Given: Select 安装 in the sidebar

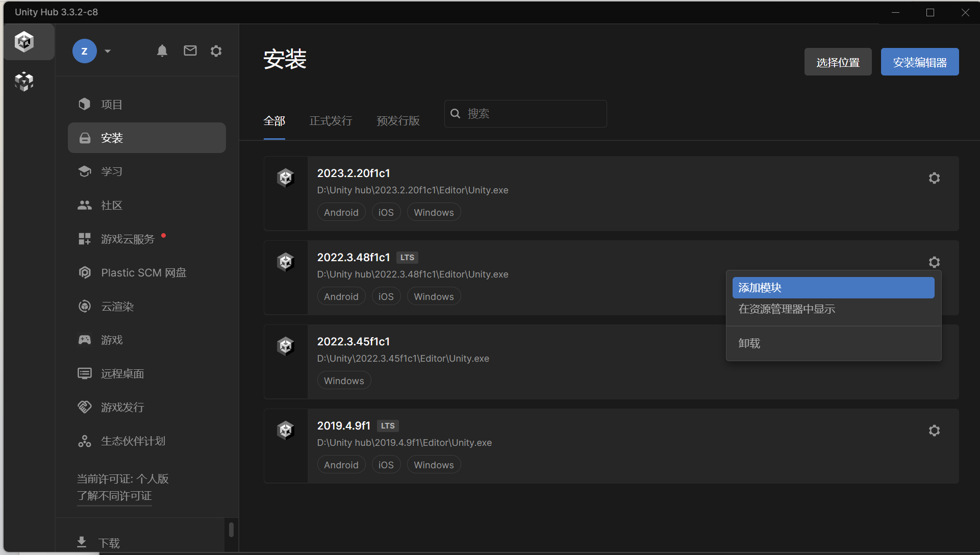Looking at the screenshot, I should tap(147, 138).
